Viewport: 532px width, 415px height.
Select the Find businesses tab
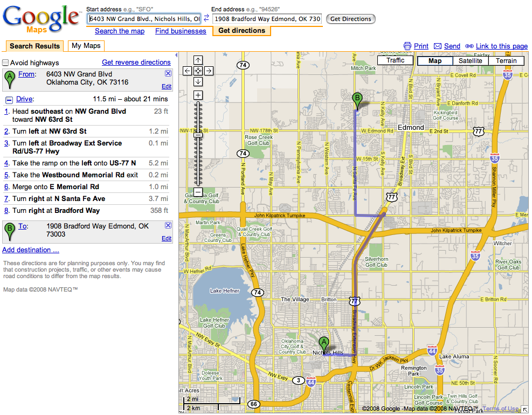[181, 31]
